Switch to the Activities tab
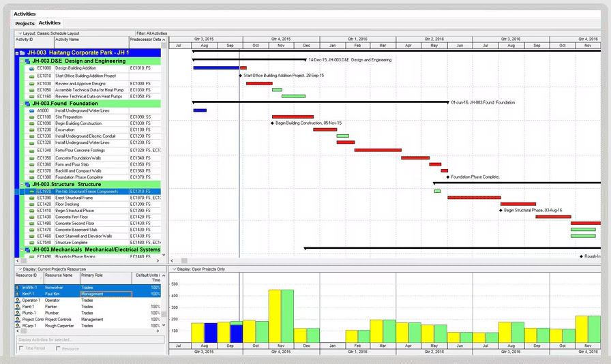The image size is (611, 364). click(50, 23)
